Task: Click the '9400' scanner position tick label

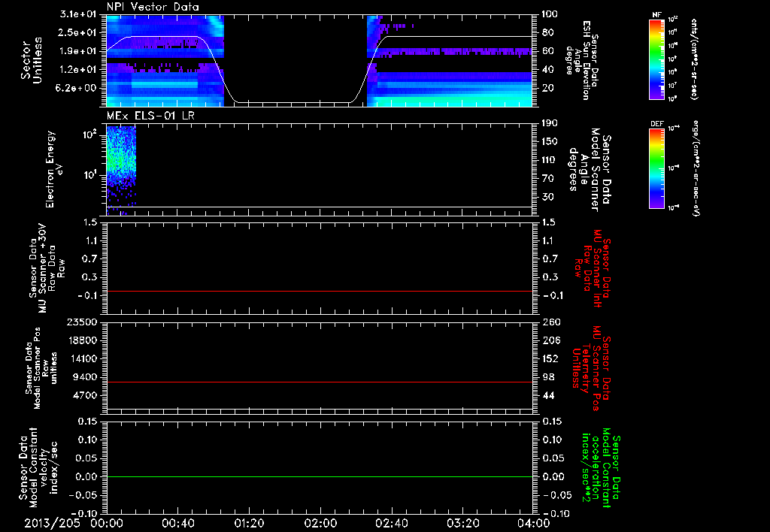Action: [86, 377]
